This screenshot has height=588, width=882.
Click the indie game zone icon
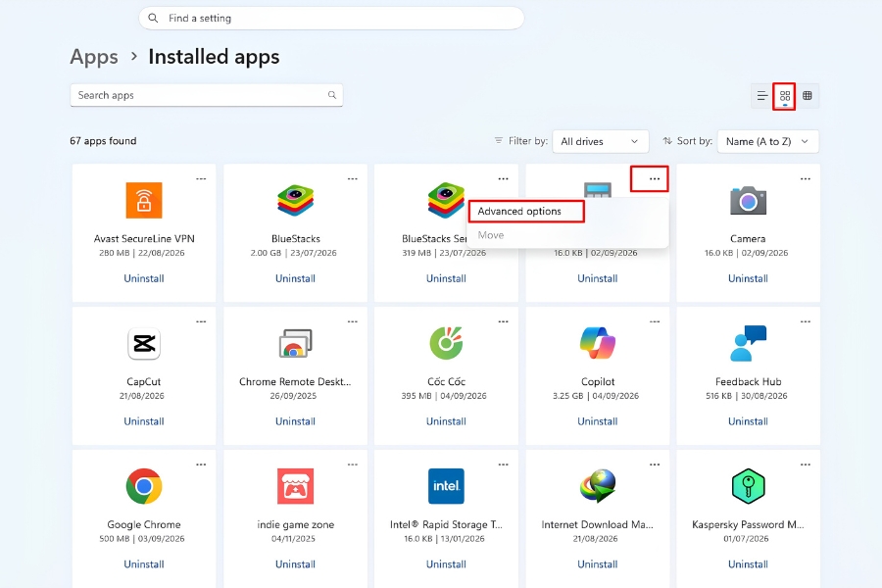(295, 486)
